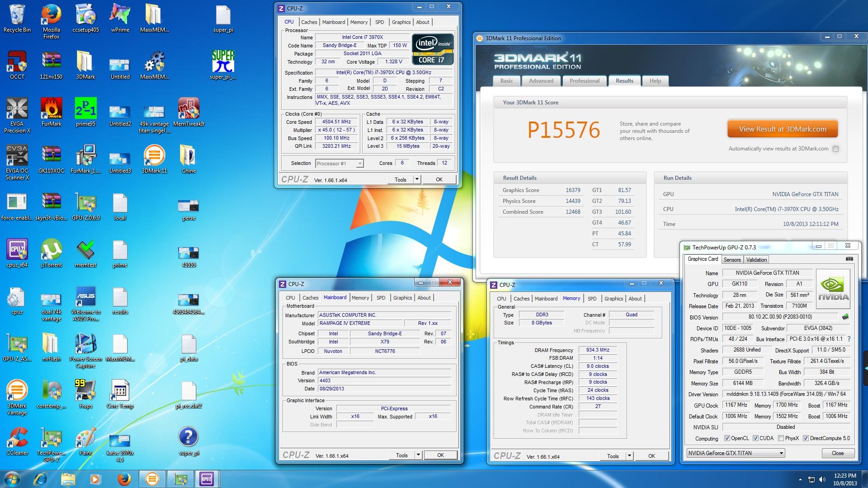Switch to Caches tab in top CPU-Z window
The height and width of the screenshot is (488, 868).
pos(309,22)
